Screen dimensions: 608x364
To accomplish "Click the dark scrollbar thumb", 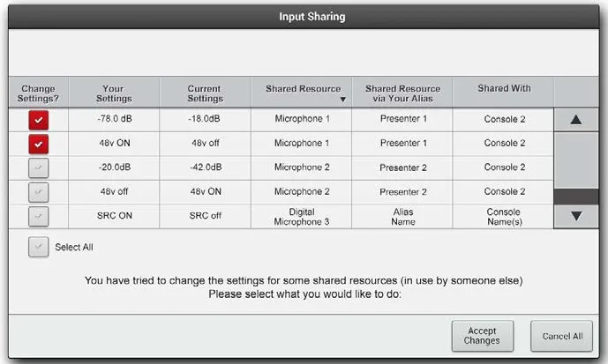I will tap(576, 197).
